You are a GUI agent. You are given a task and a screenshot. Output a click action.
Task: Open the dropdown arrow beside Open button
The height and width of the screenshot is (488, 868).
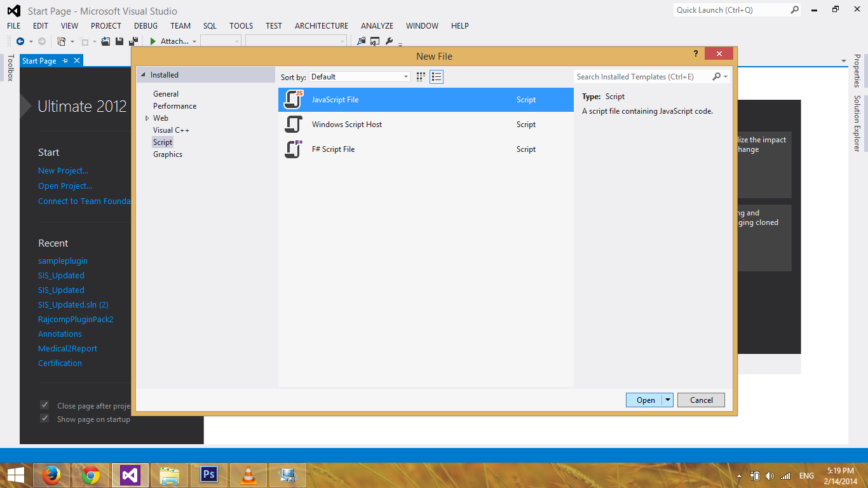click(x=667, y=400)
